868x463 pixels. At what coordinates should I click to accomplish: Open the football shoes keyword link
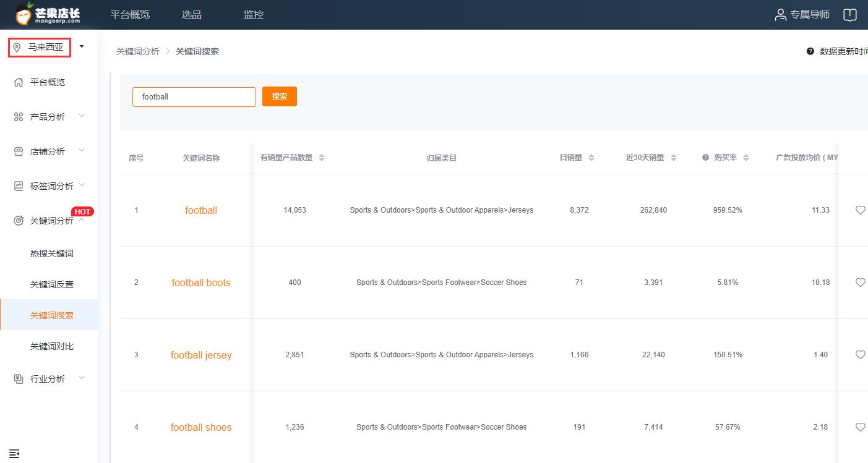[201, 427]
